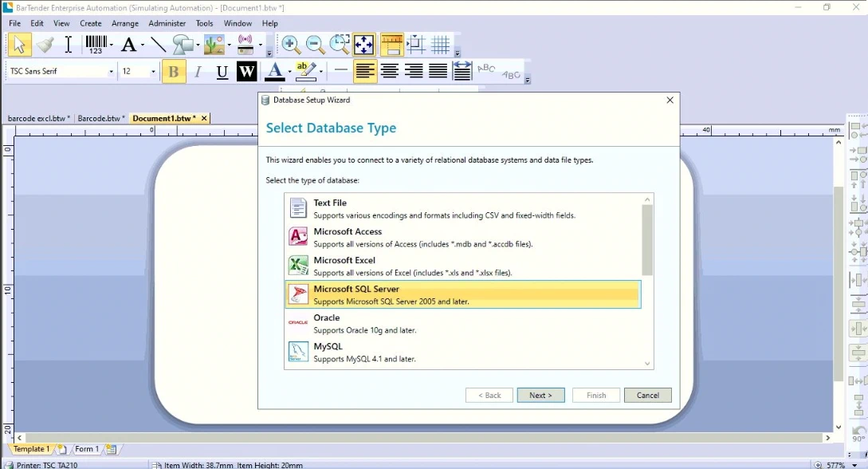
Task: Expand the barcode tool dropdown arrow
Action: click(112, 45)
